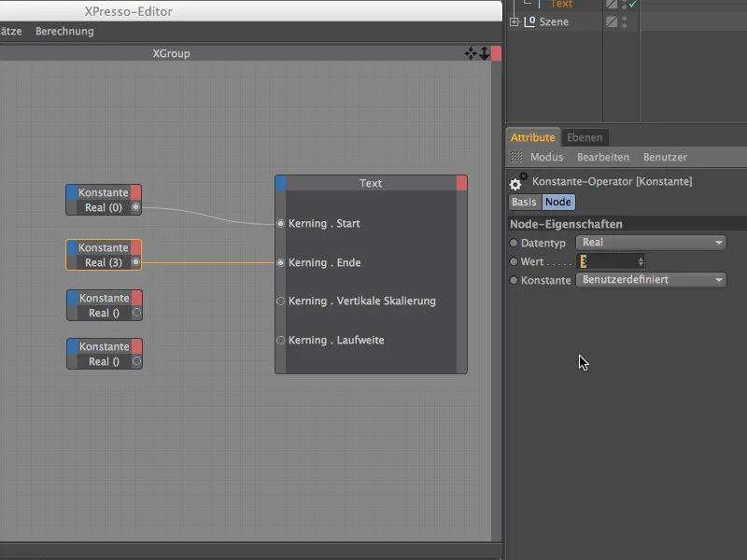Toggle the animation circle next to Konstante
Viewport: 747px width, 560px height.
514,280
